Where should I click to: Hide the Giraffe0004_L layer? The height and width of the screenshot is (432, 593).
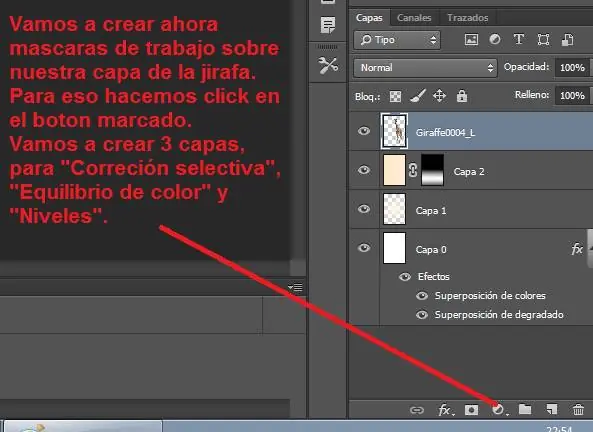[364, 131]
